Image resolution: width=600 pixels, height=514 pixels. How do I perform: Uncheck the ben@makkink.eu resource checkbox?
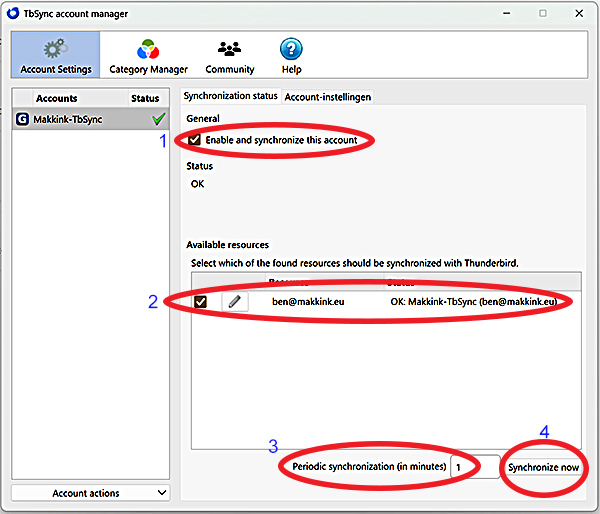point(201,302)
